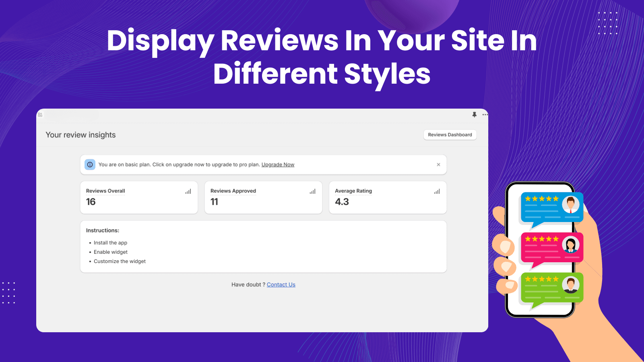Click the Average Rating value 4.3
644x362 pixels.
(342, 202)
